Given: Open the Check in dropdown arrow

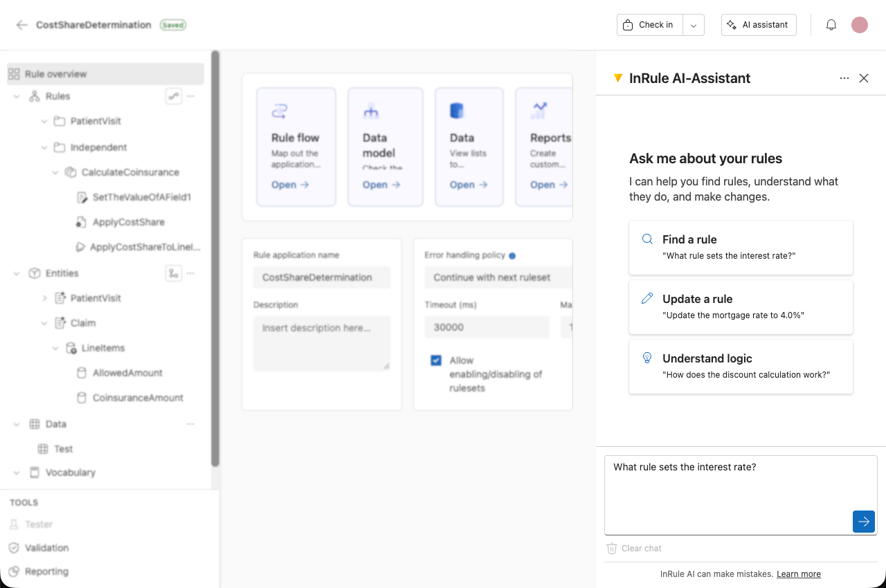Looking at the screenshot, I should click(693, 24).
